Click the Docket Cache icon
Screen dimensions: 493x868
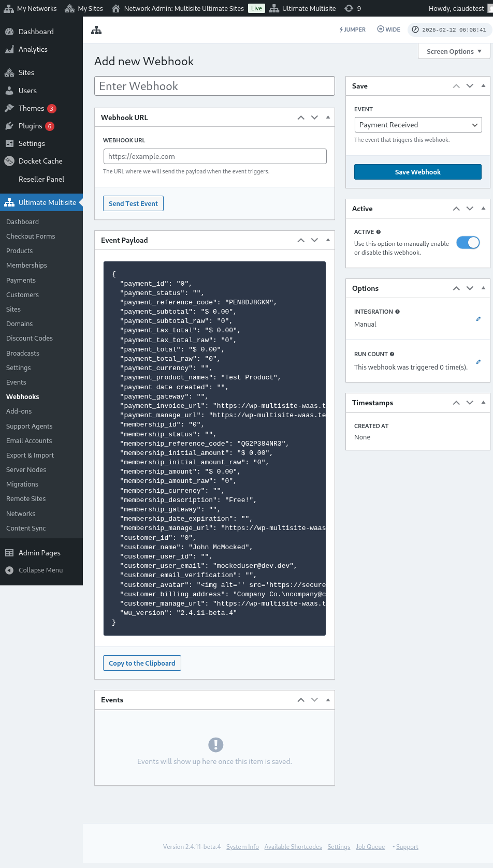click(9, 161)
